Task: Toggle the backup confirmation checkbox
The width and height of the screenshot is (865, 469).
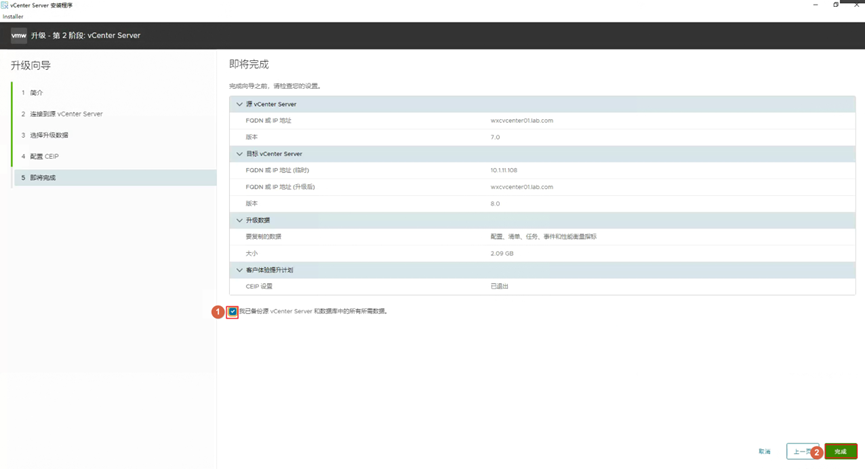Action: point(233,312)
